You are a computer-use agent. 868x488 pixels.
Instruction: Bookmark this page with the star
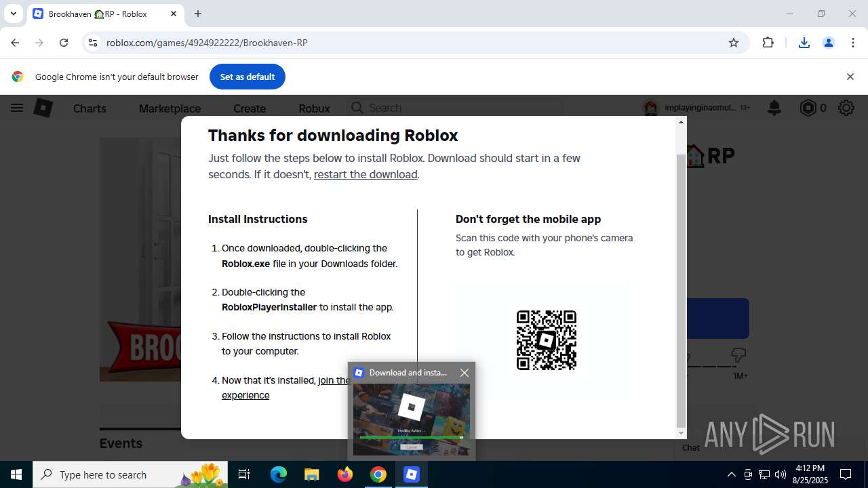(x=734, y=43)
